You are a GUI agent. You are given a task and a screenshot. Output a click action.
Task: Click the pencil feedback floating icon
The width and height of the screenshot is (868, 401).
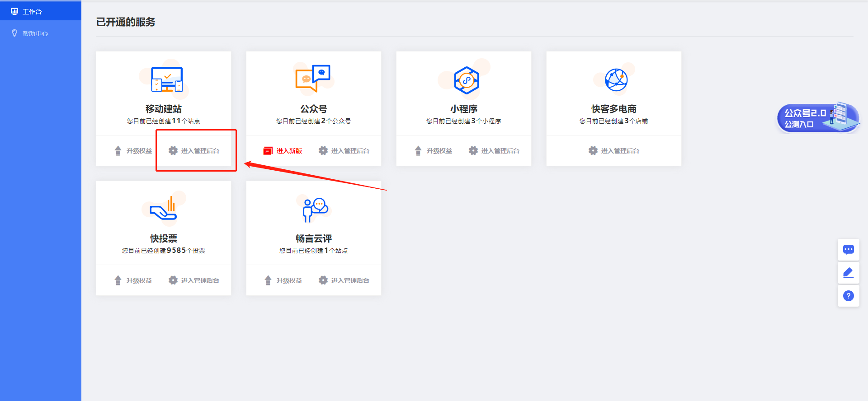(848, 273)
